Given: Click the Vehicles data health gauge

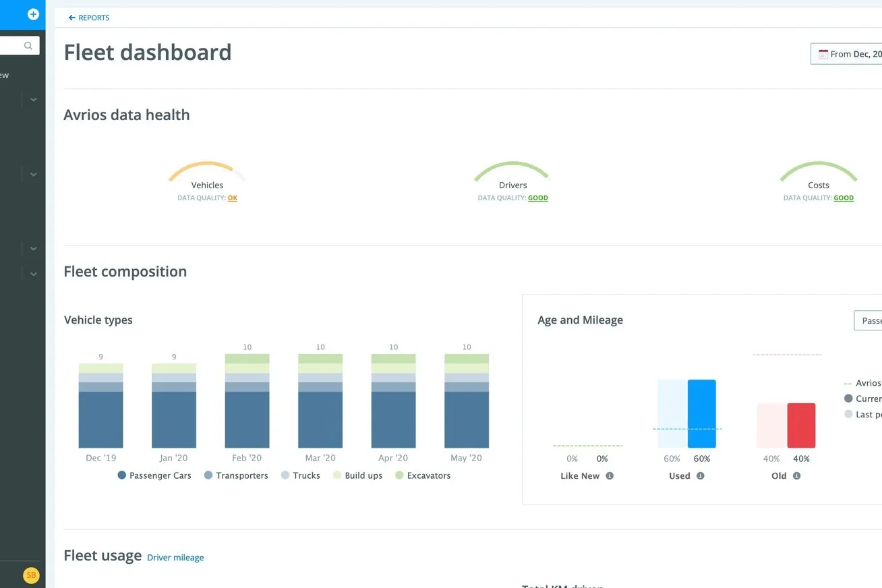Looking at the screenshot, I should [x=207, y=173].
